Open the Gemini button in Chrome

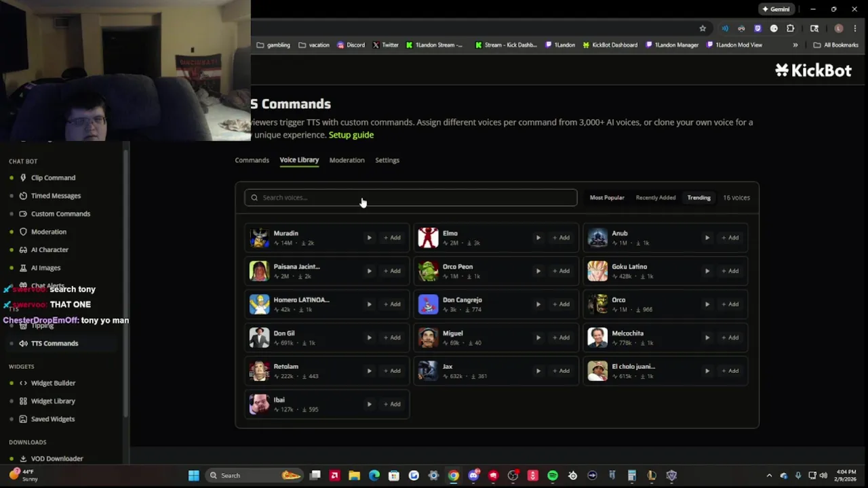point(776,9)
